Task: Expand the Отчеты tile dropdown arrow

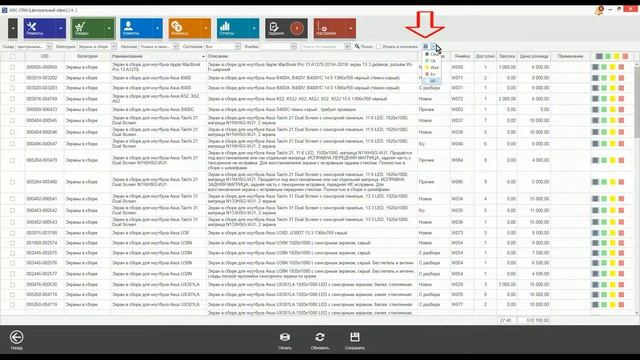Action: tap(254, 28)
